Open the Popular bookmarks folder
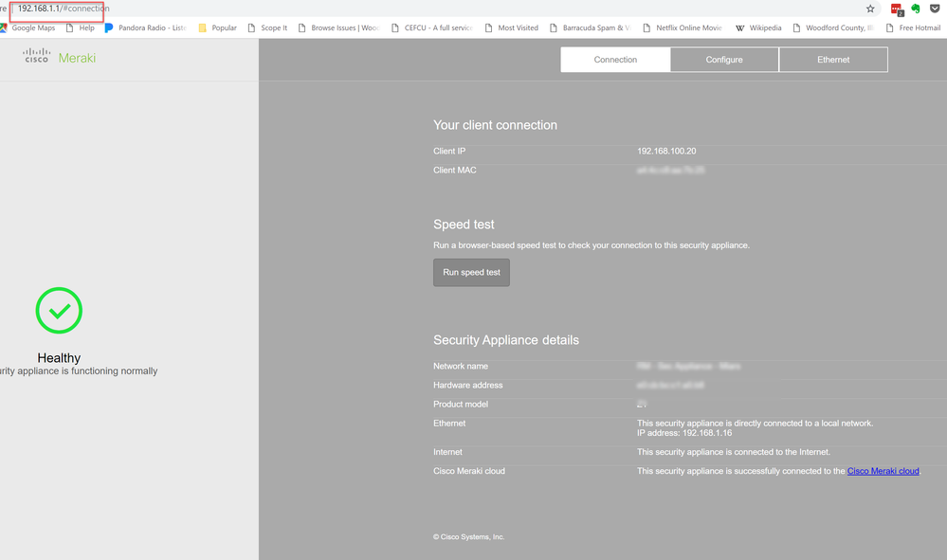The image size is (947, 560). [x=218, y=28]
